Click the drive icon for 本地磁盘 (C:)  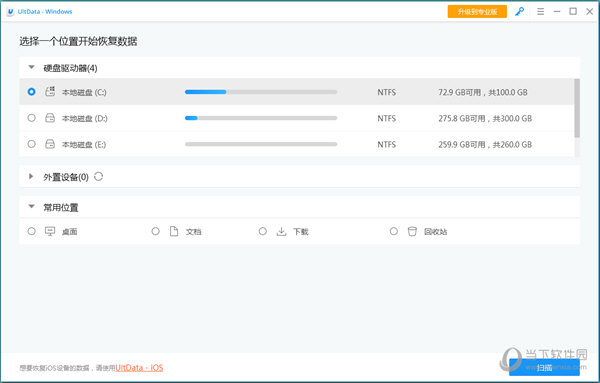[50, 92]
